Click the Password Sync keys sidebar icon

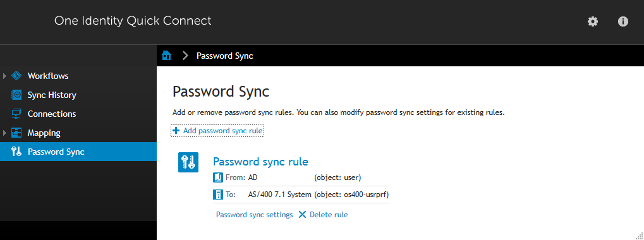16,152
